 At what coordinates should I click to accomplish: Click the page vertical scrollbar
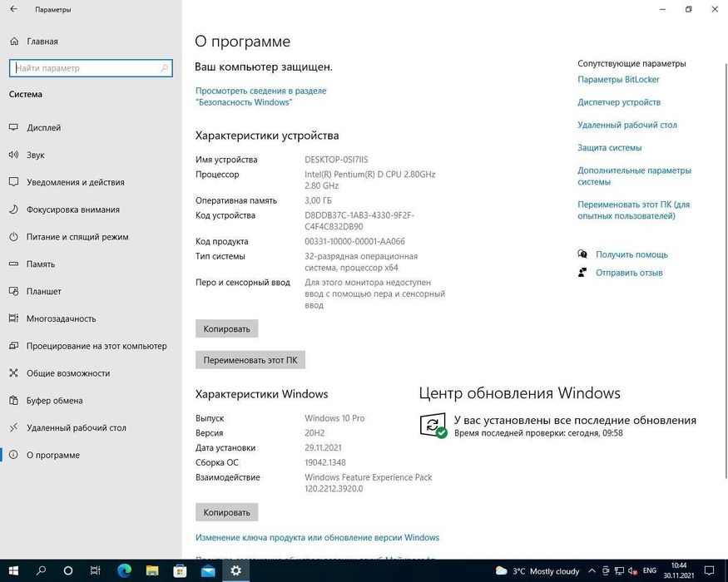(726, 269)
